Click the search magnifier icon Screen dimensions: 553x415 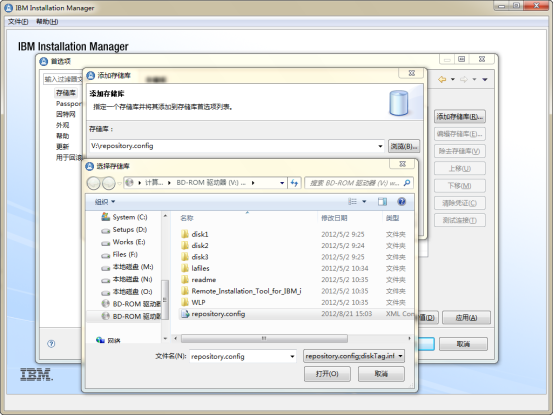407,183
